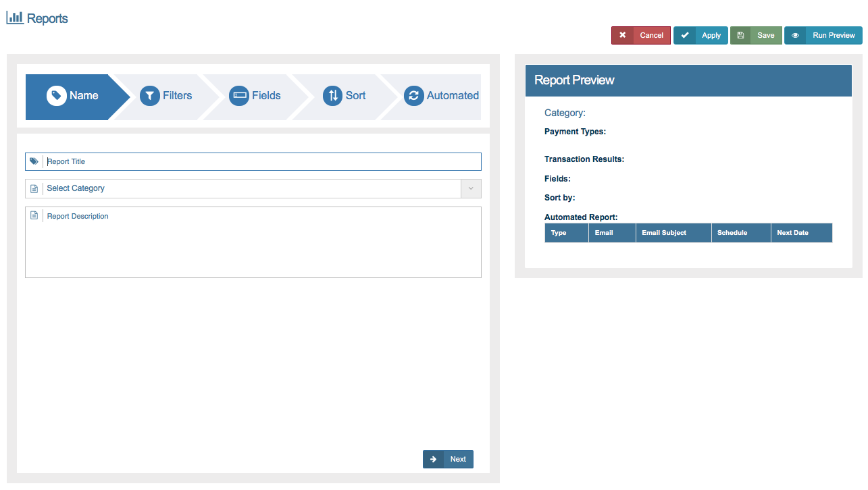
Task: Click the funnel icon on the Filters step
Action: [x=149, y=96]
